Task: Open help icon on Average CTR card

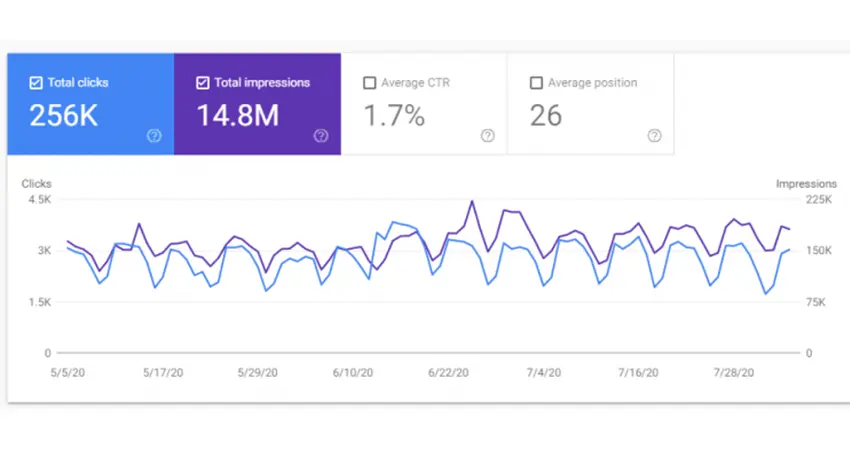Action: [x=488, y=136]
